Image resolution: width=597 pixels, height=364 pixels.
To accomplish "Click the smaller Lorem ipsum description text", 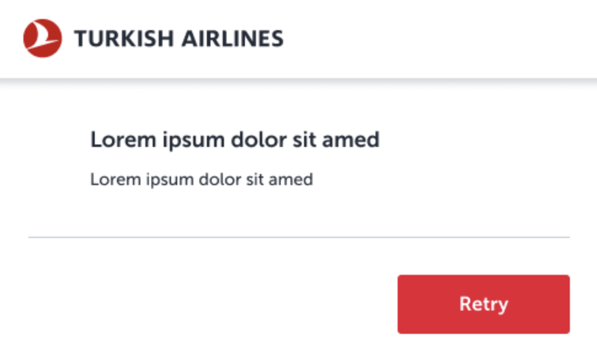I will tap(201, 180).
